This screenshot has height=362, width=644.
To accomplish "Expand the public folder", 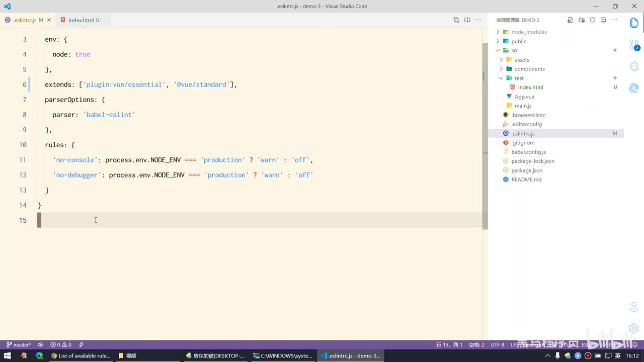I will (518, 41).
